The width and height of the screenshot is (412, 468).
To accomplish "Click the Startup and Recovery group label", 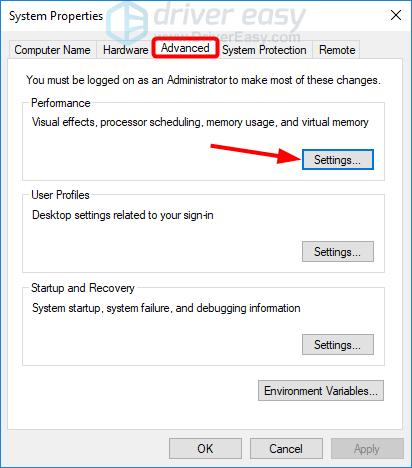I will click(83, 288).
